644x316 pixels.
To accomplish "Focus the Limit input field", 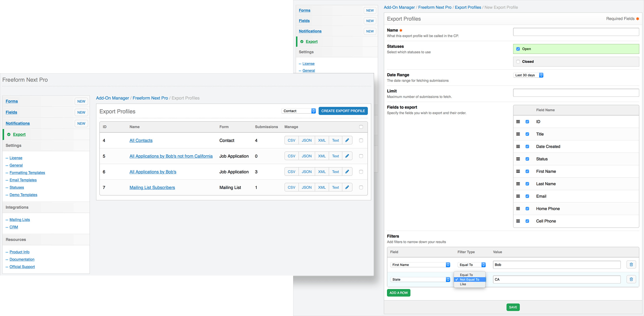I will (576, 93).
